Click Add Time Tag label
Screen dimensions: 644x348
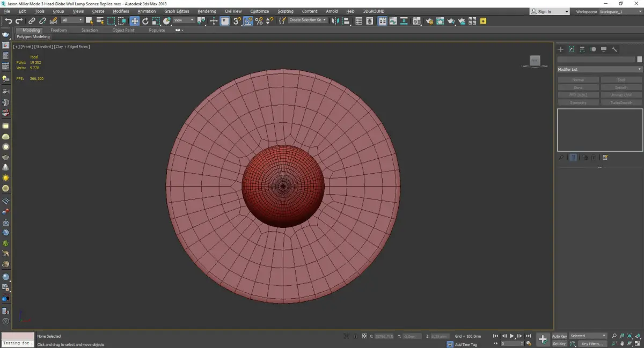(466, 344)
